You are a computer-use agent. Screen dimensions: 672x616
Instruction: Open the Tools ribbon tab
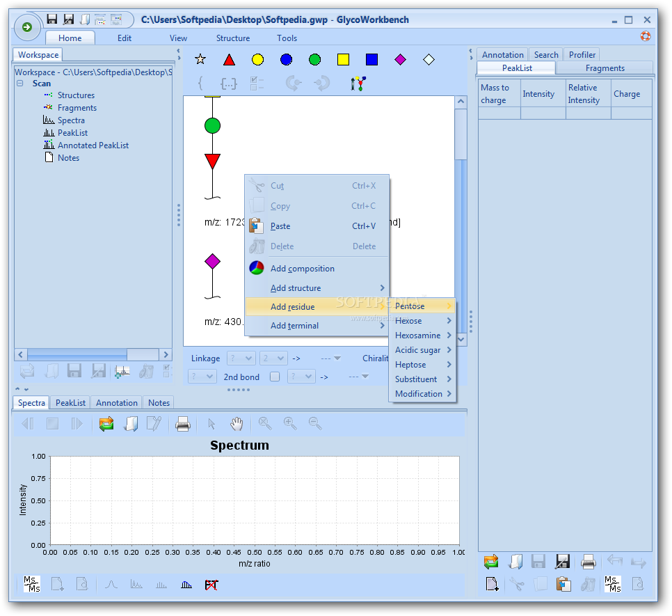tap(287, 38)
